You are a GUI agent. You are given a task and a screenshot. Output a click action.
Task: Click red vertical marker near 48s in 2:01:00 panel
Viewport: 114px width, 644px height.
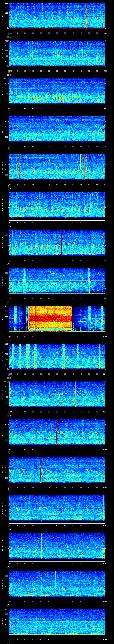(86, 16)
